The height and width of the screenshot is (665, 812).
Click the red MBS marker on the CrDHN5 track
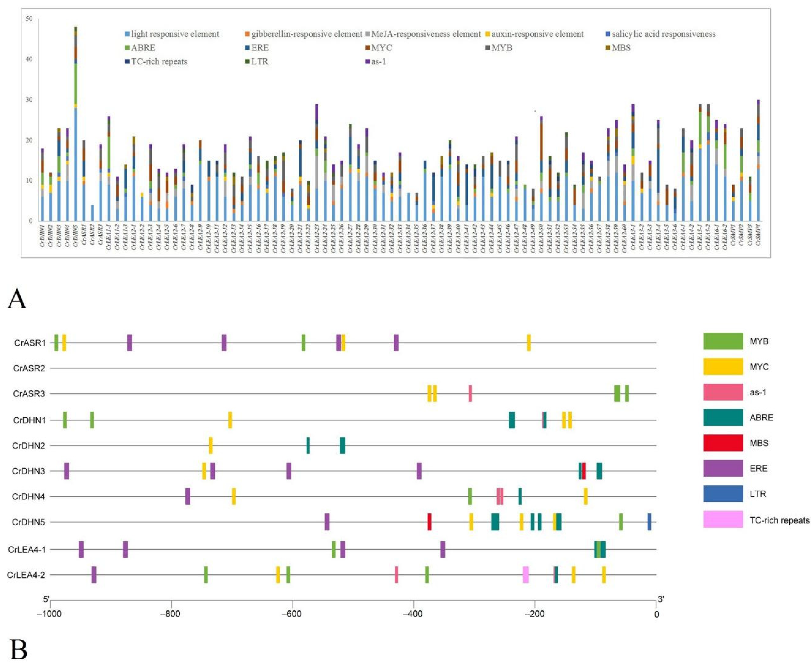pyautogui.click(x=430, y=522)
